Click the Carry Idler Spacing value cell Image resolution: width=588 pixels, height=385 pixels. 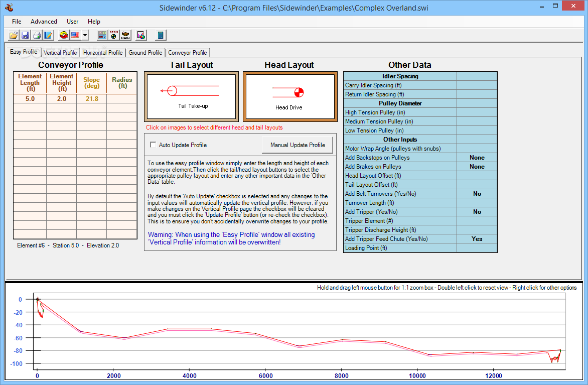pyautogui.click(x=477, y=85)
